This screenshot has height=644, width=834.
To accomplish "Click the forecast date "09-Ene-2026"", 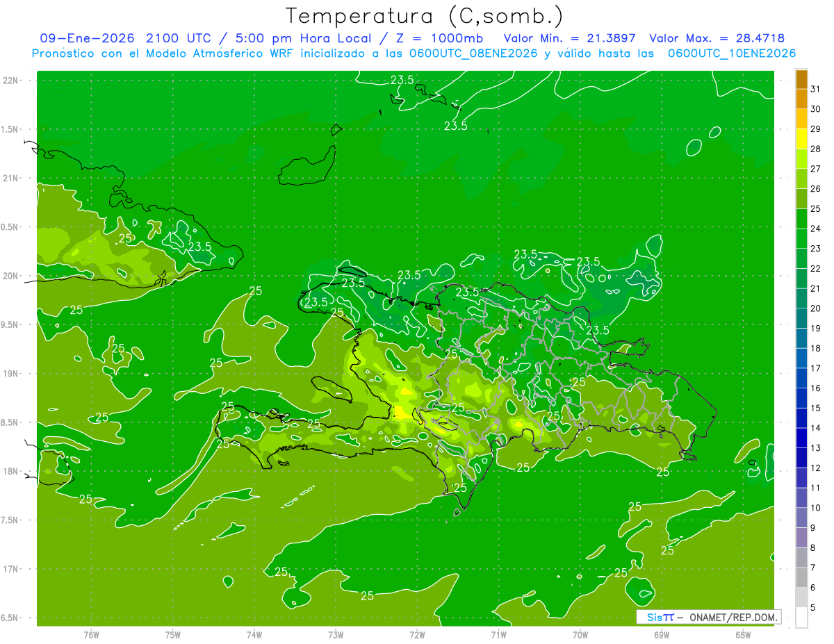I will pos(88,38).
